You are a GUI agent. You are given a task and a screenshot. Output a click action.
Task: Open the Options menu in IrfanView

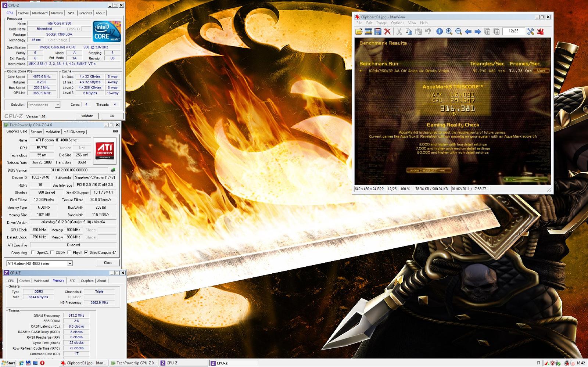pyautogui.click(x=397, y=23)
